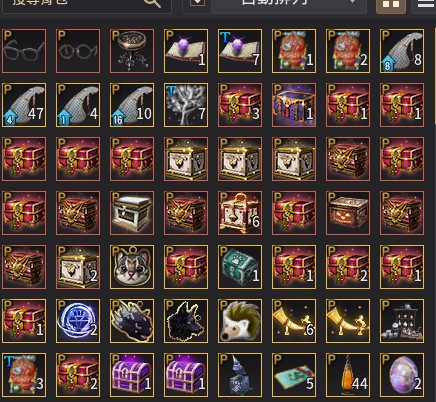
Task: Select the gray cat face pet item
Action: click(x=132, y=267)
